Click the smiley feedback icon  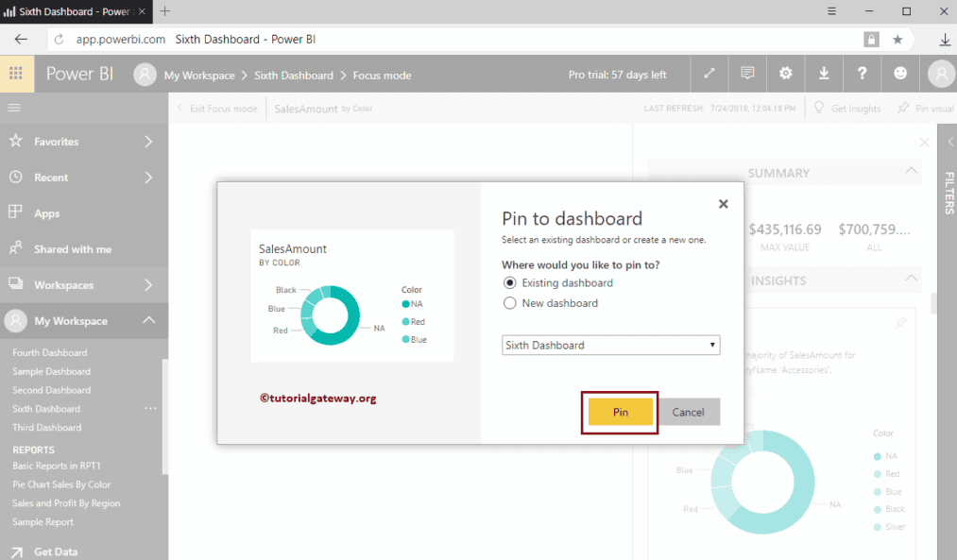[899, 73]
